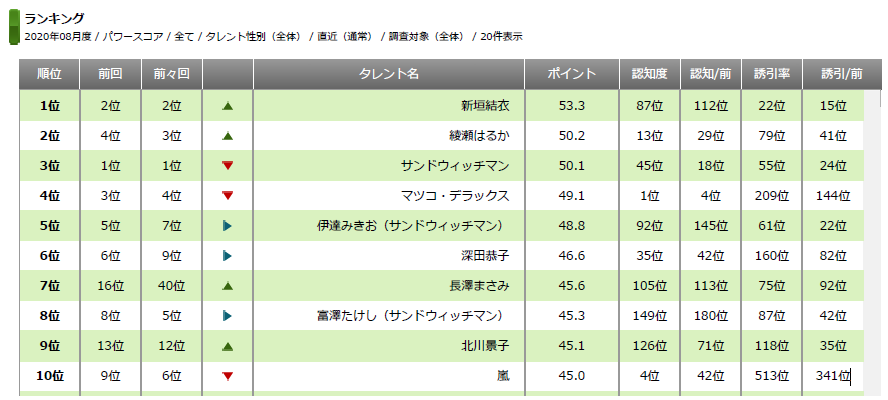
Task: Sort by 認知度 column header
Action: pyautogui.click(x=651, y=74)
